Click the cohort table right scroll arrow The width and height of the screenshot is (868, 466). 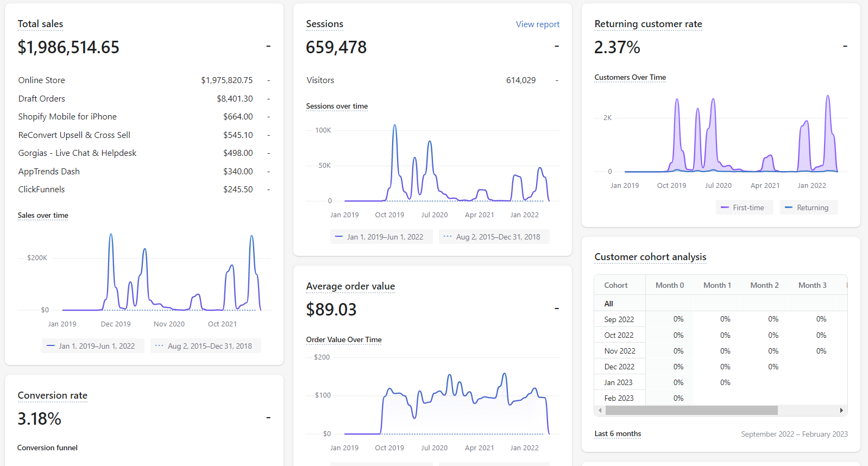[841, 411]
